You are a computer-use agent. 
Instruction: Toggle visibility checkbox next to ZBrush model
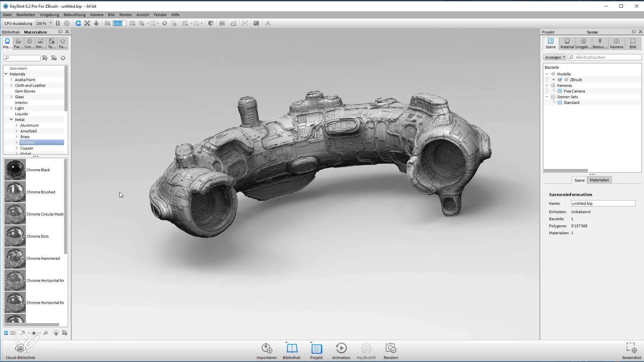(559, 79)
